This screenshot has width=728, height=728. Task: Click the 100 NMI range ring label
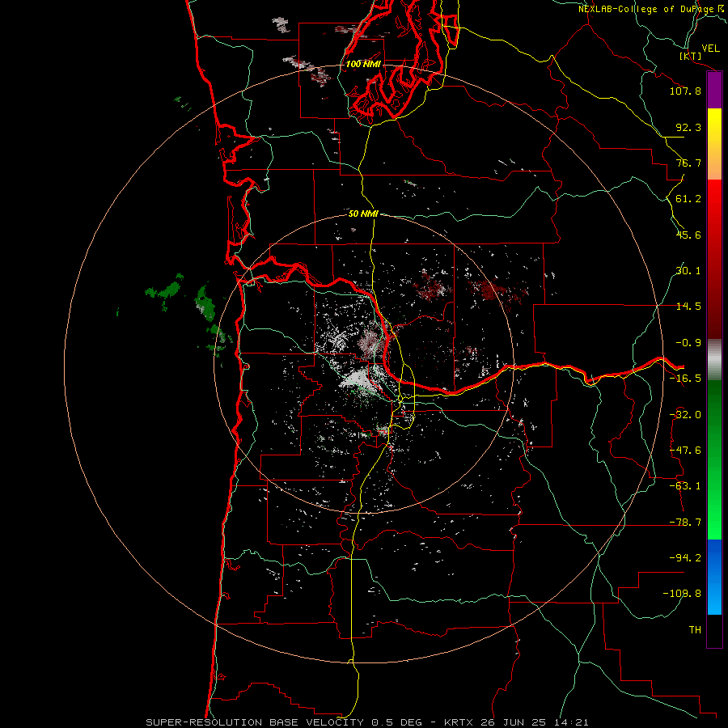[363, 64]
